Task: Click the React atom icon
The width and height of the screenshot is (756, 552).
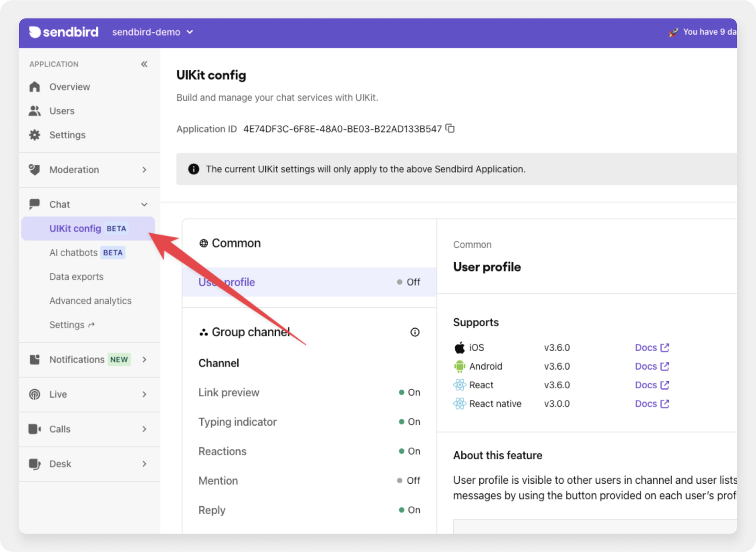Action: coord(460,385)
